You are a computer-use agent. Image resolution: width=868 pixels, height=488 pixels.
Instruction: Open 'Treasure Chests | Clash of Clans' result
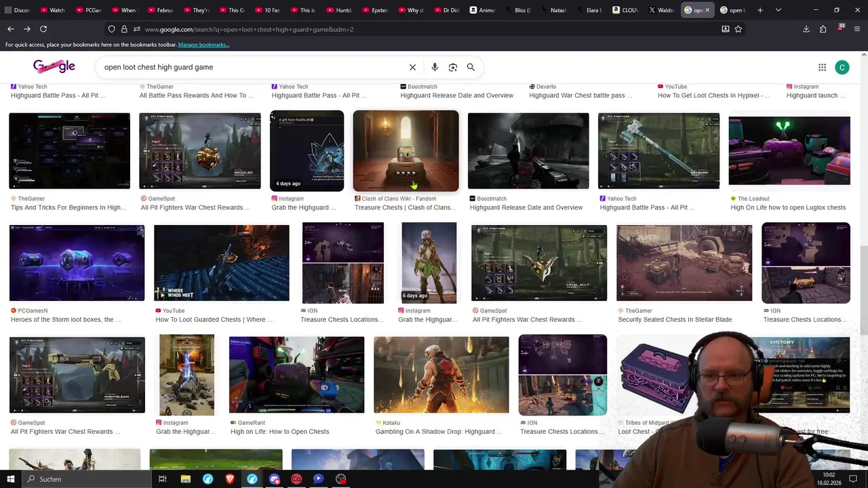[405, 207]
